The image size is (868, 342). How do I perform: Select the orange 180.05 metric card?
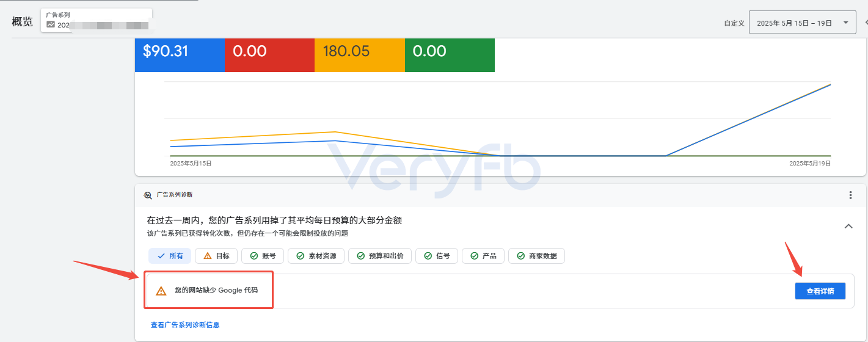tap(360, 55)
